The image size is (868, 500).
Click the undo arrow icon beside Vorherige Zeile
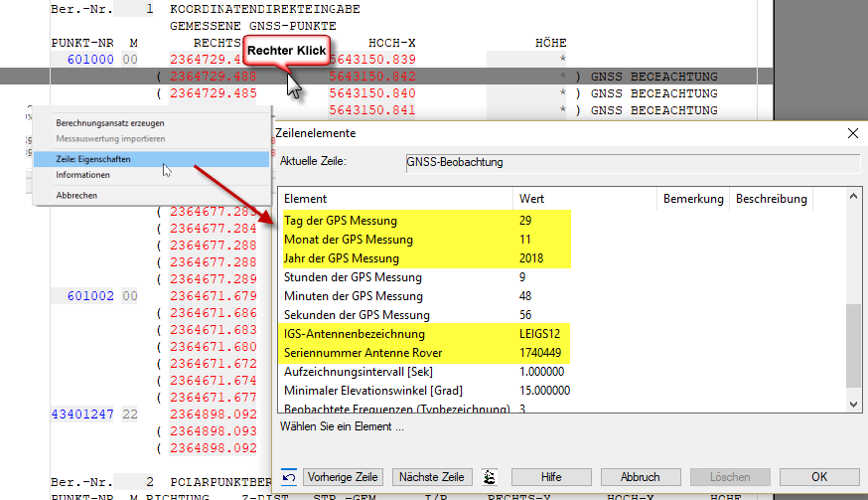coord(289,477)
